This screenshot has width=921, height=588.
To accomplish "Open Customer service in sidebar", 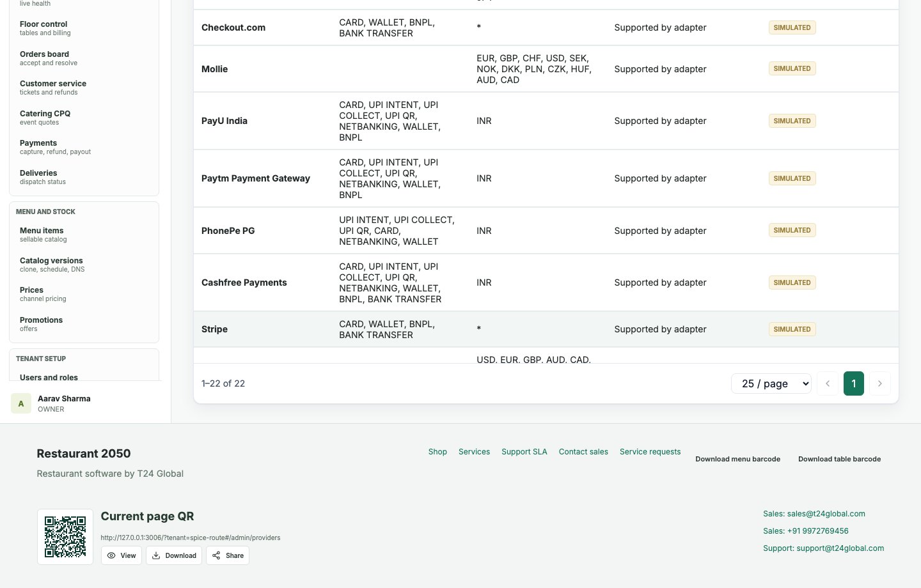I will 84,88.
